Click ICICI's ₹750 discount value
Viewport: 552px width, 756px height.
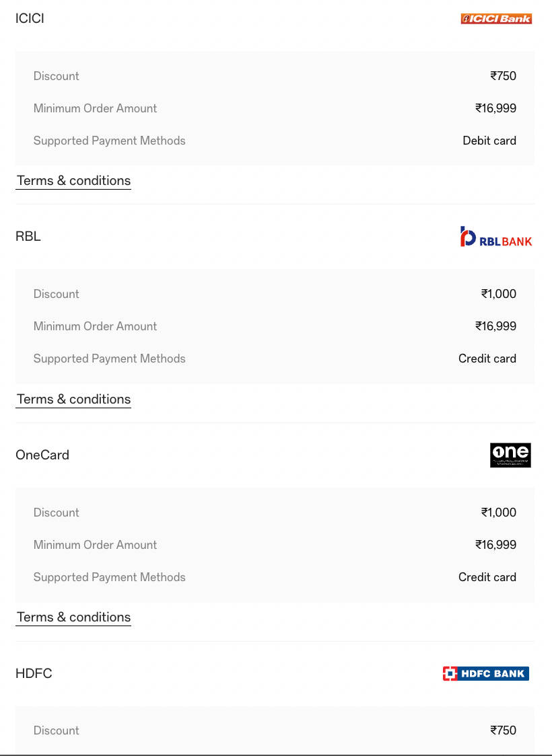[x=503, y=76]
